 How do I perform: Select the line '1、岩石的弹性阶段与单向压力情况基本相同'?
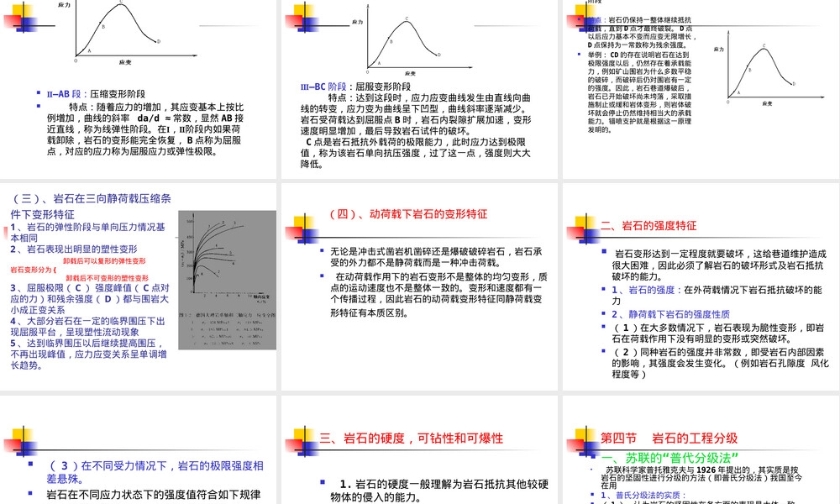tap(88, 233)
